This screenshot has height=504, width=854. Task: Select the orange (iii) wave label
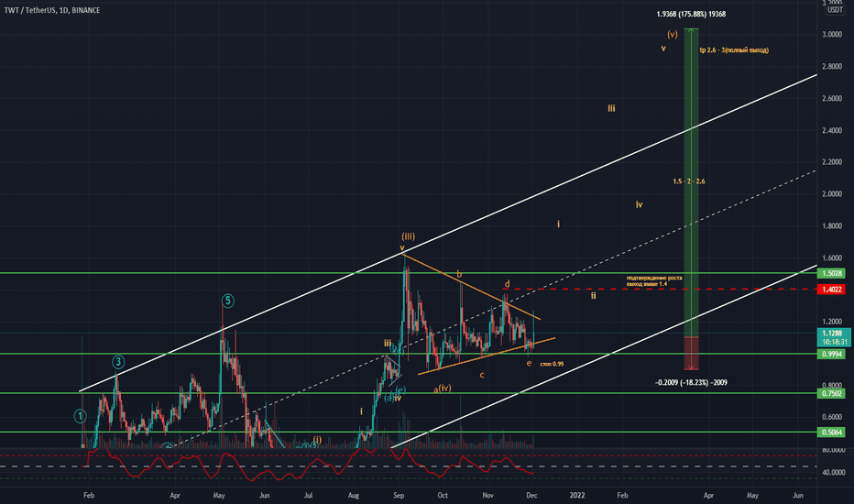408,236
